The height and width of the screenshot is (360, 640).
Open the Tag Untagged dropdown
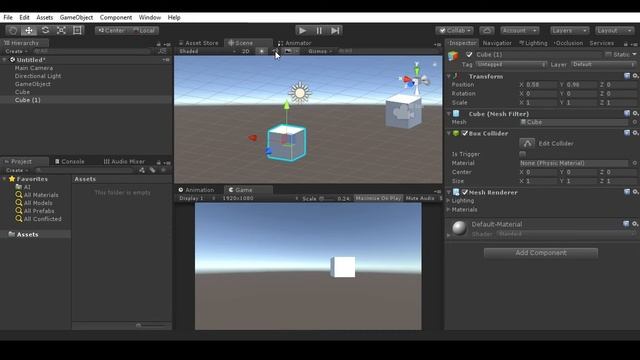click(x=511, y=64)
